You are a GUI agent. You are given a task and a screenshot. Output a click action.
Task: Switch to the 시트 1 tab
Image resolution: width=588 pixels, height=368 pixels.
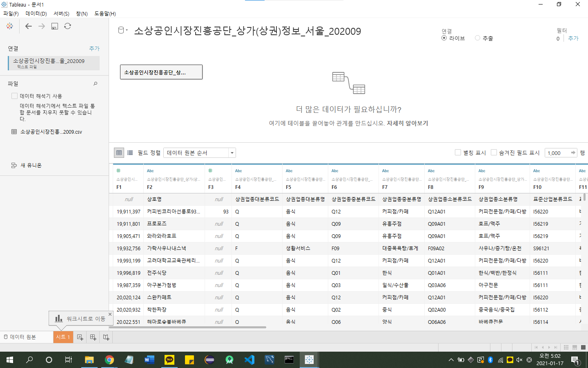coord(63,337)
